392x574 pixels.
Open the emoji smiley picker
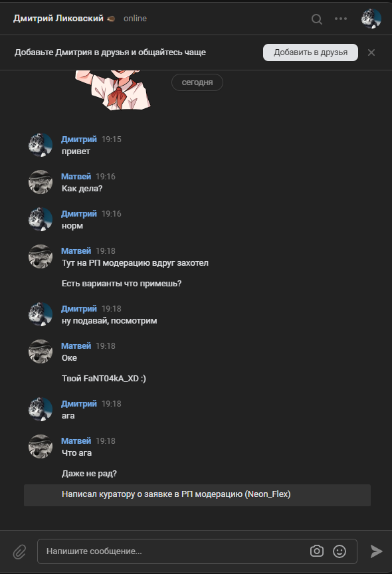340,551
